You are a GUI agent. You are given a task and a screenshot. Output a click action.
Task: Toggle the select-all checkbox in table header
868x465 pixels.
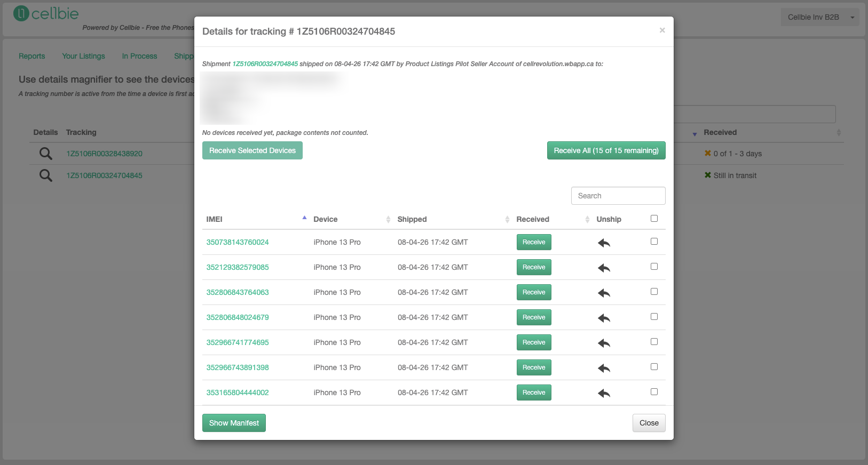pos(654,219)
